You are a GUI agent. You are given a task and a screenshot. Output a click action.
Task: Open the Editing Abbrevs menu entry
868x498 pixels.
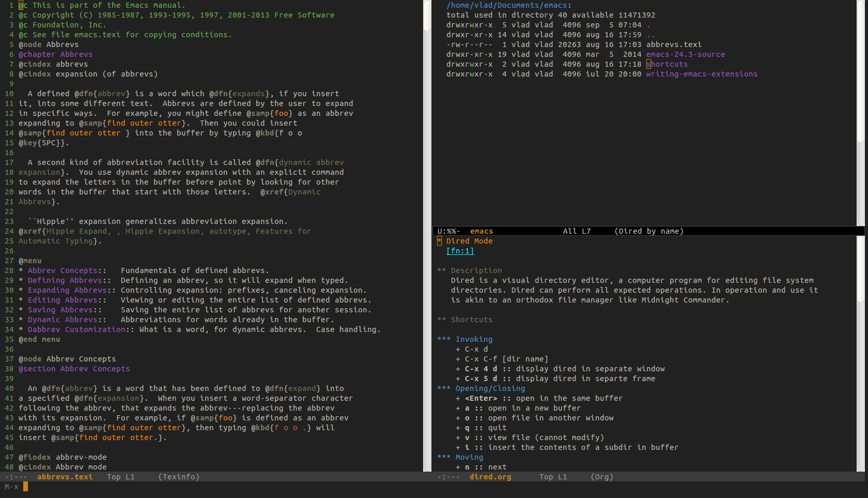pyautogui.click(x=63, y=300)
